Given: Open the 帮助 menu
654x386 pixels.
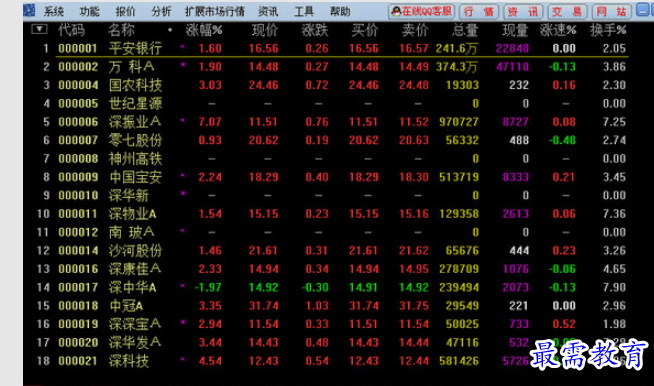Looking at the screenshot, I should pos(340,12).
